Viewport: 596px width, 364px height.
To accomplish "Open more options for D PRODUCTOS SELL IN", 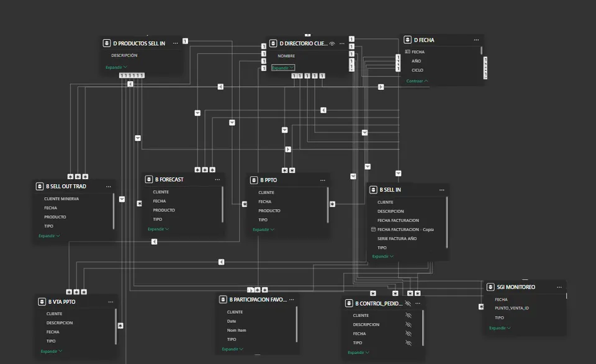I will point(176,43).
